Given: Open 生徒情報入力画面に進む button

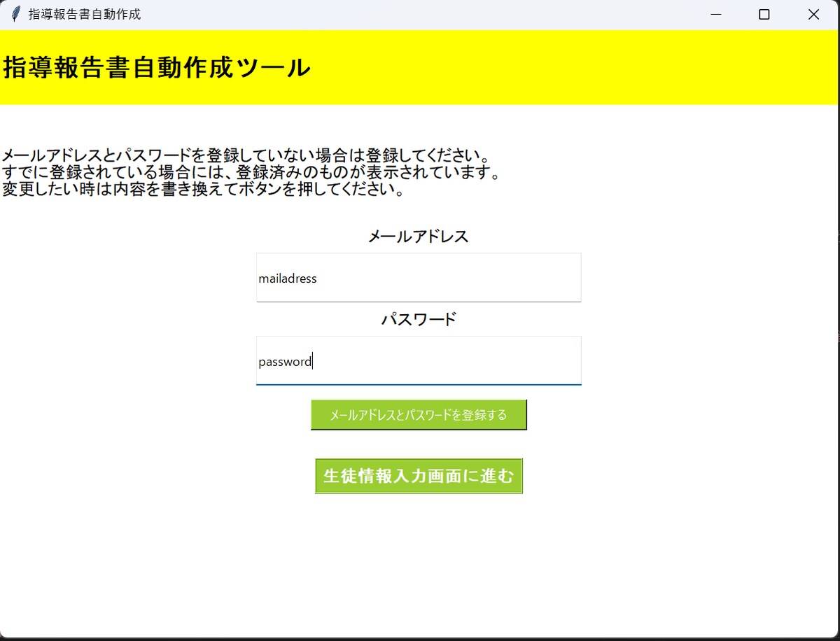Looking at the screenshot, I should (x=419, y=476).
